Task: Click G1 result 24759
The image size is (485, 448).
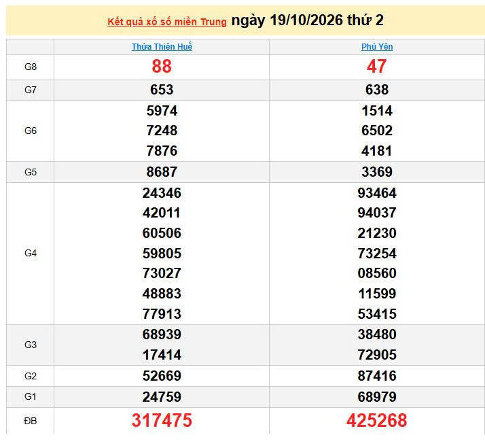Action: pos(162,397)
